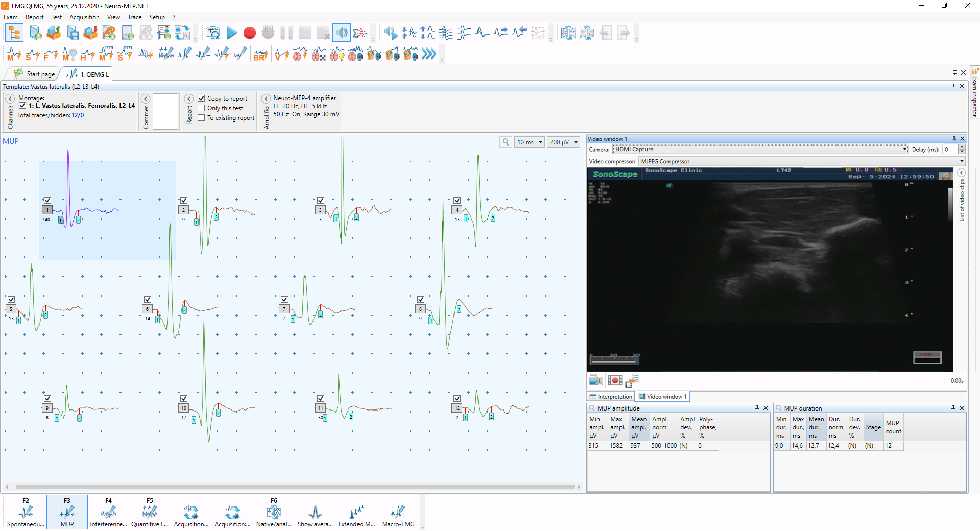Select the Interference F4 analysis icon
Viewport: 980px width, 531px height.
[108, 512]
